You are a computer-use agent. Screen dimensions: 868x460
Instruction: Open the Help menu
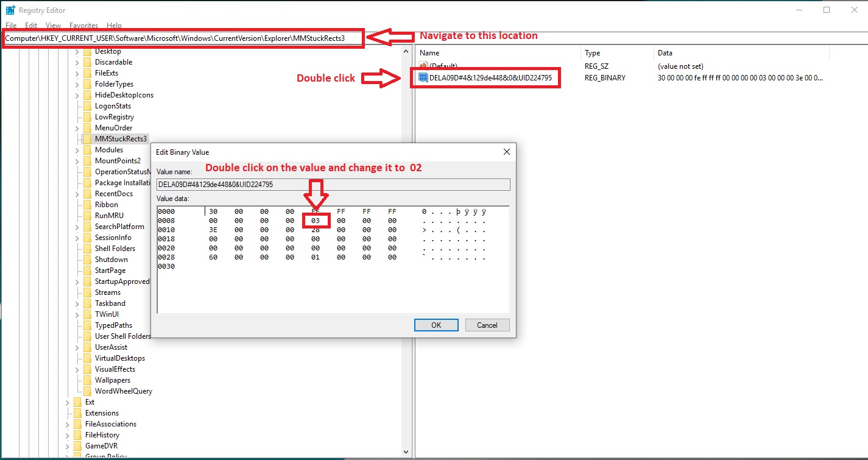click(115, 26)
